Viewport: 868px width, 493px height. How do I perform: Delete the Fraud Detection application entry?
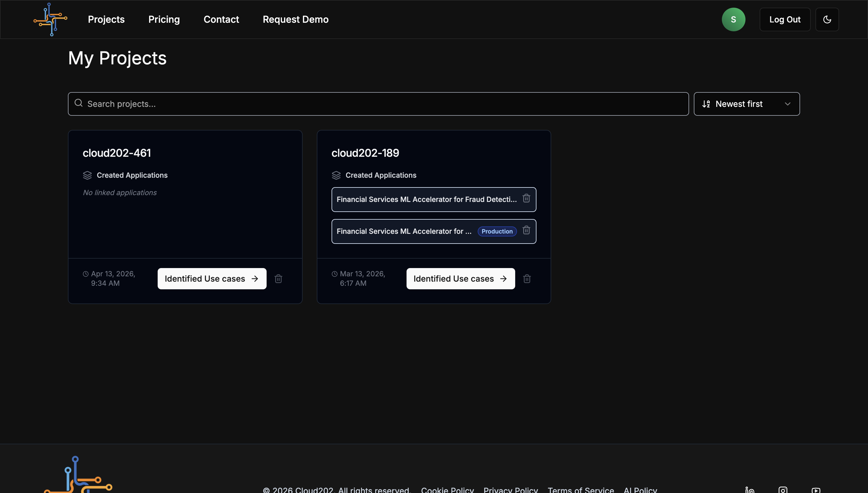tap(526, 198)
